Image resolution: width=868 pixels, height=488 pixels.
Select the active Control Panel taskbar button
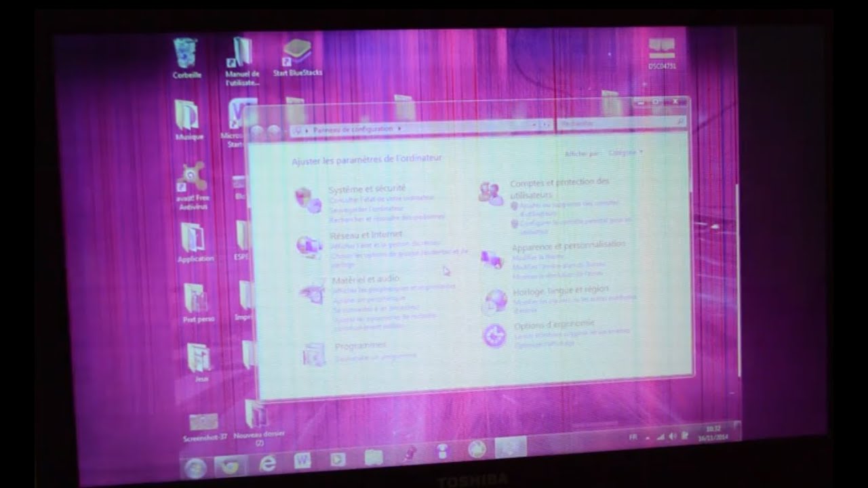coord(511,447)
